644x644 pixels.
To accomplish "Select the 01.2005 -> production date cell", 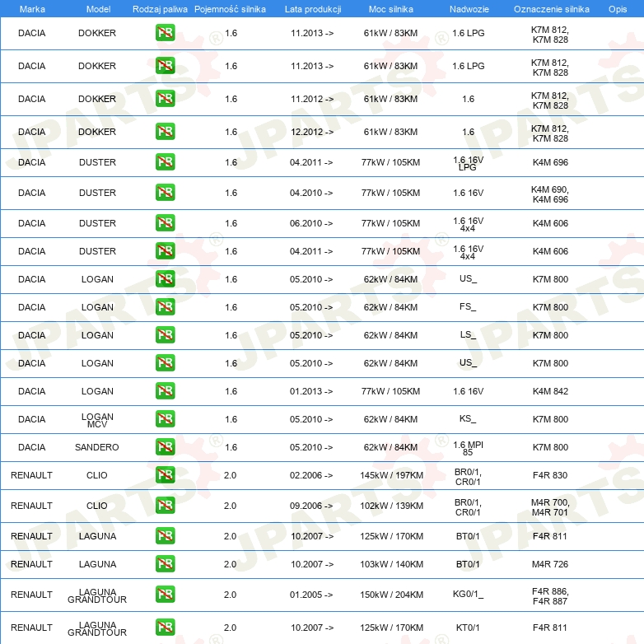I will tap(311, 595).
